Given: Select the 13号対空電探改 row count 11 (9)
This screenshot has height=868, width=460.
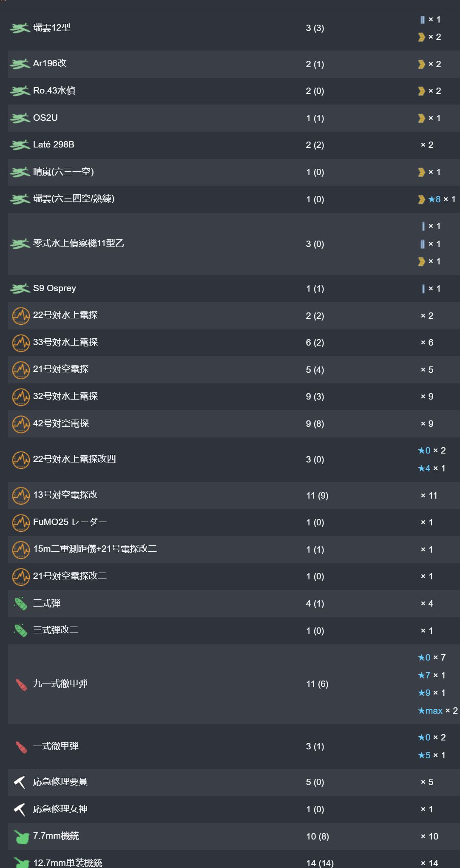Looking at the screenshot, I should (x=317, y=496).
